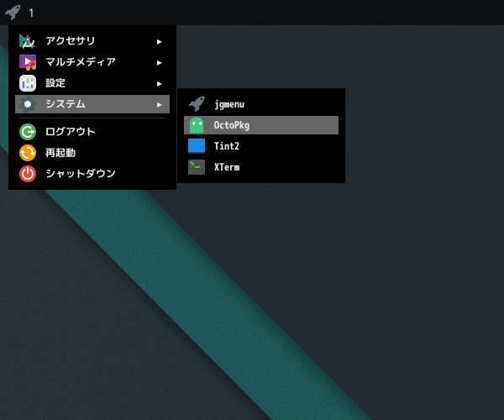Click the XTerm terminal icon
This screenshot has height=420, width=504.
click(197, 167)
